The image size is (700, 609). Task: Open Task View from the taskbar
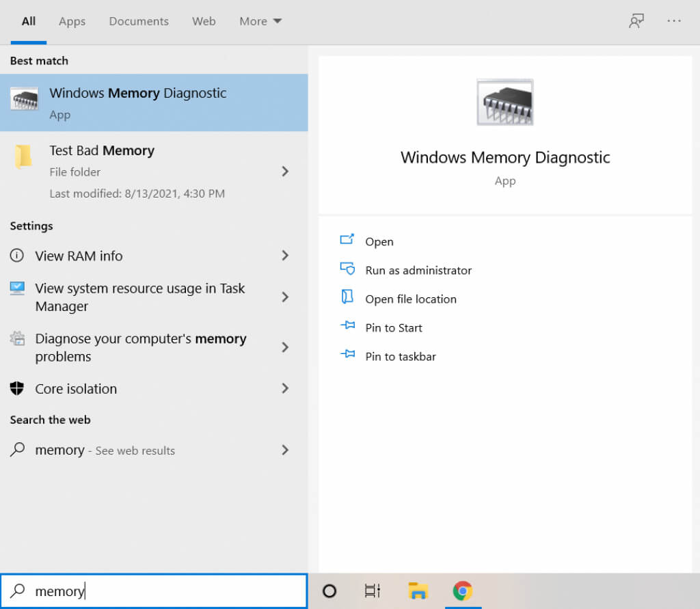pyautogui.click(x=372, y=591)
